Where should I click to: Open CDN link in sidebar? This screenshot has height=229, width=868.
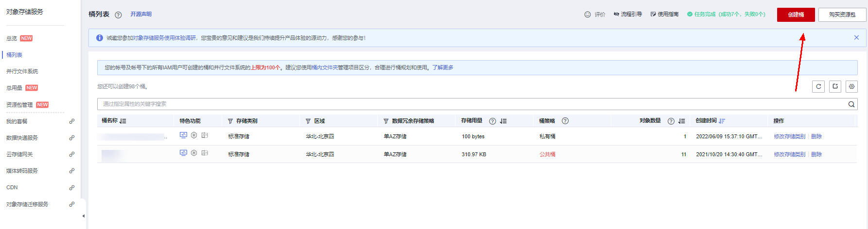[12, 187]
